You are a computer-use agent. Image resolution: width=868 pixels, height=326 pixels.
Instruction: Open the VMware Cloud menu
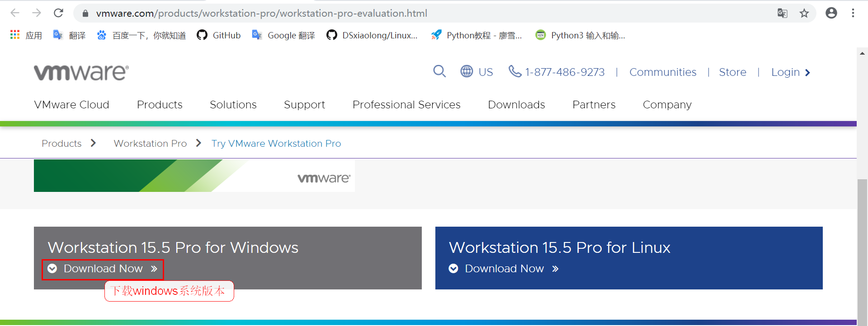71,105
